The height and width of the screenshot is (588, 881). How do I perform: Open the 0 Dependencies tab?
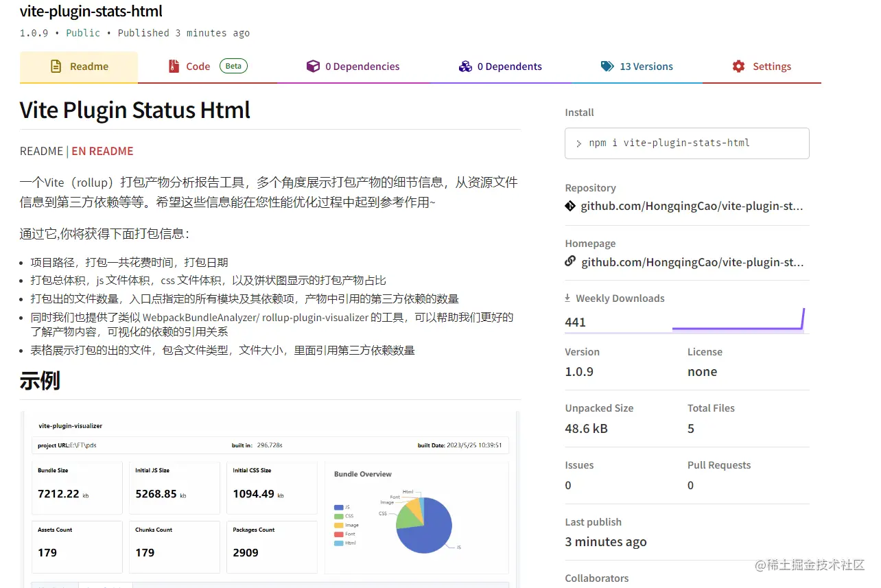pyautogui.click(x=353, y=67)
